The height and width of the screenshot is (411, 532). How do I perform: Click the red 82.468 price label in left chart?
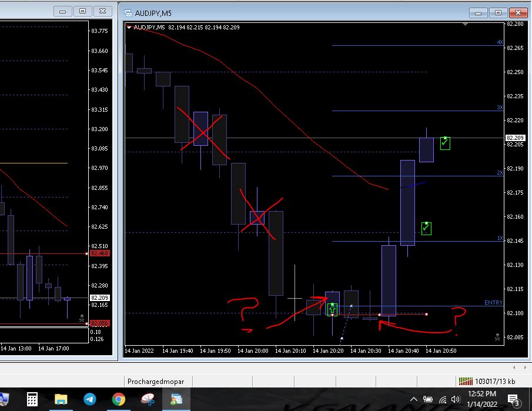(x=99, y=253)
